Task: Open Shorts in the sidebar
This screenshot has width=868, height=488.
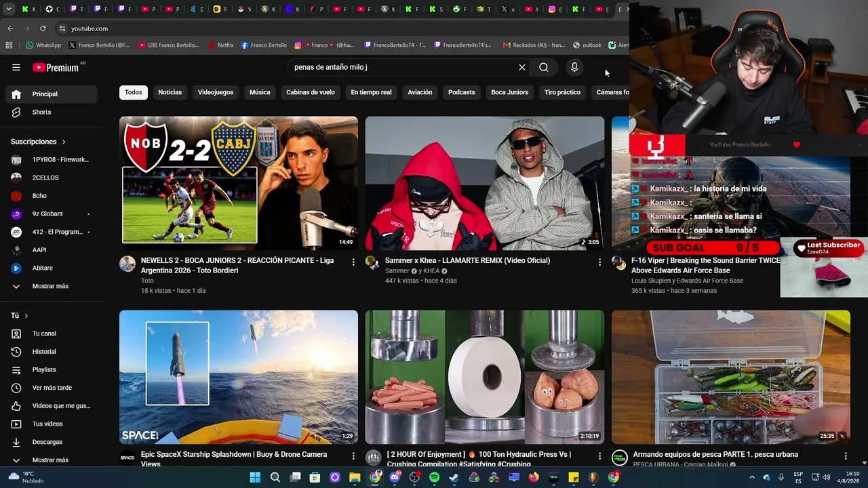Action: coord(52,112)
